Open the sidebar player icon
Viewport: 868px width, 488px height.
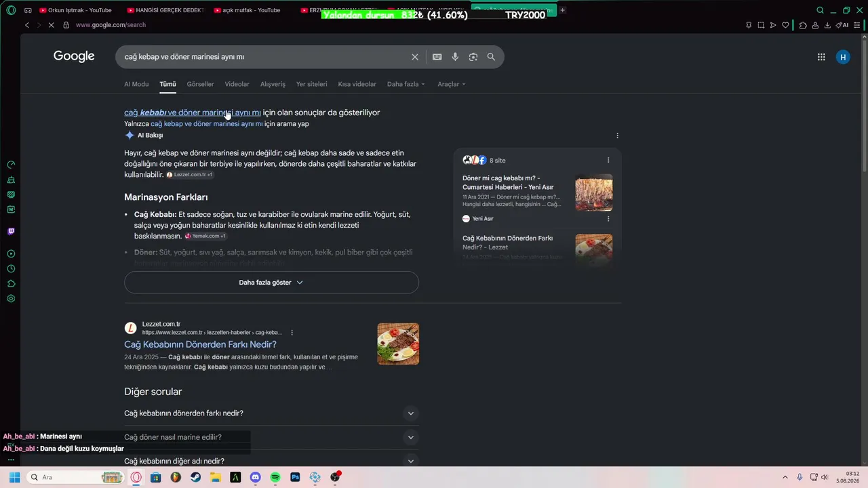click(11, 253)
